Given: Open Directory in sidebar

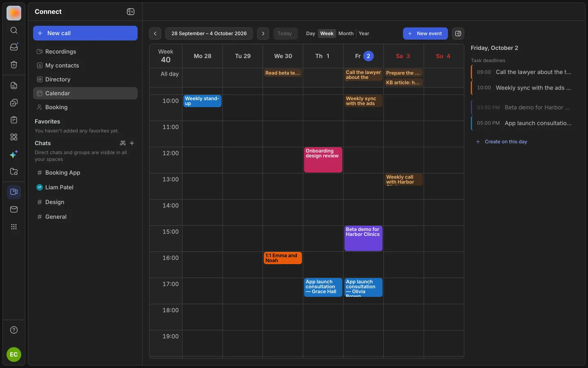Looking at the screenshot, I should click(x=85, y=79).
